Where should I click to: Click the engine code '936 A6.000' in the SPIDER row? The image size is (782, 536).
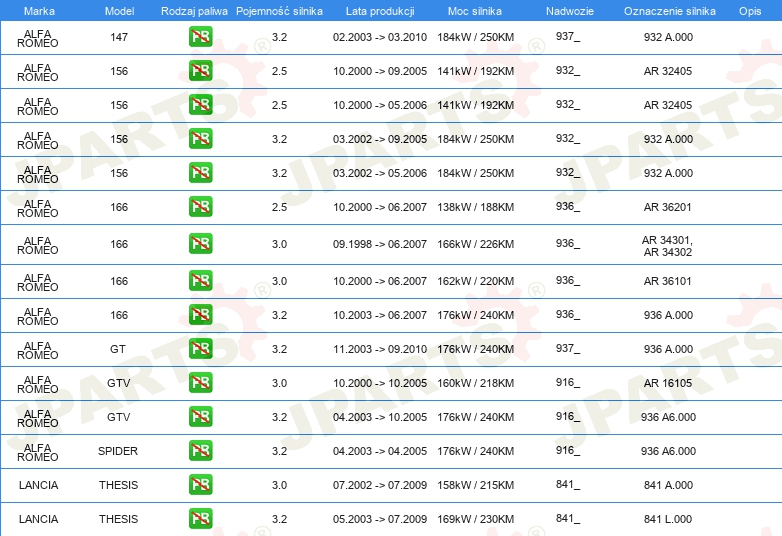coord(668,451)
